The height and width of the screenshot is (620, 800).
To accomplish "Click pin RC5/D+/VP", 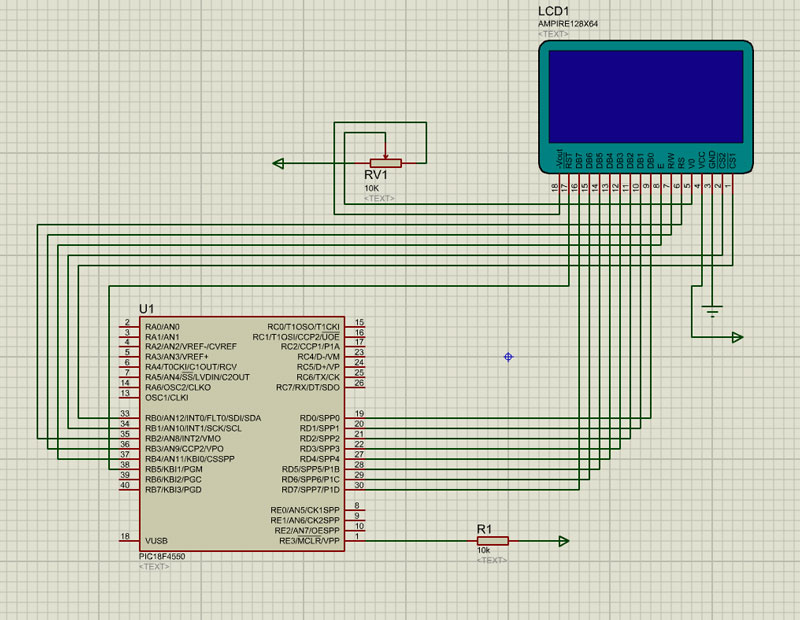I will point(318,367).
